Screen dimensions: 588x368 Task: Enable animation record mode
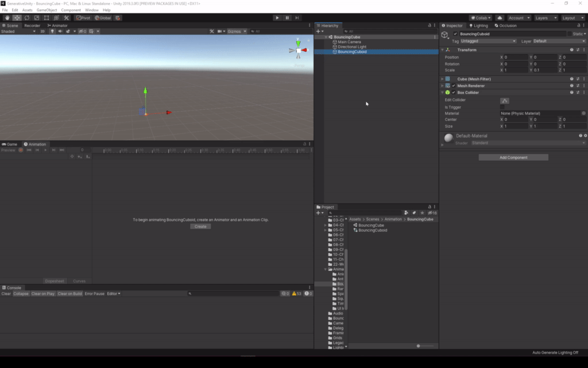[21, 150]
